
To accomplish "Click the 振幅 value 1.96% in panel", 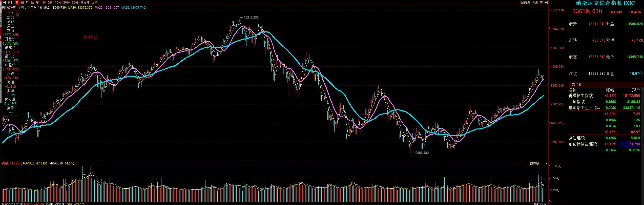I will [x=11, y=95].
